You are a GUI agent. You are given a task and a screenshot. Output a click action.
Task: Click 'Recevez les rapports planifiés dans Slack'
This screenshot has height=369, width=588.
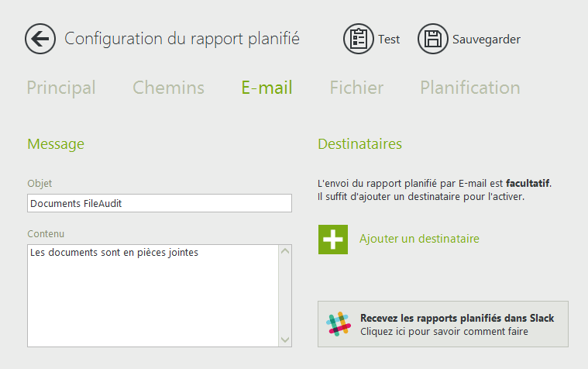click(x=457, y=318)
